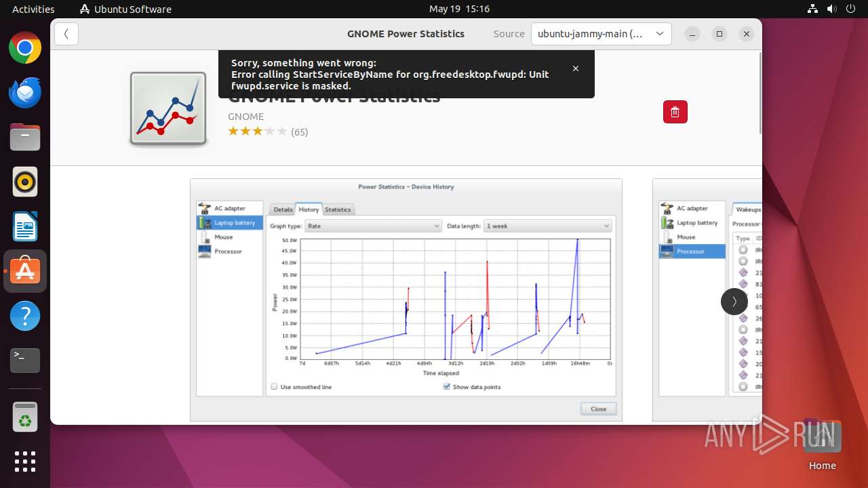The width and height of the screenshot is (868, 488).
Task: Open the power icon in top bar
Action: (x=851, y=9)
